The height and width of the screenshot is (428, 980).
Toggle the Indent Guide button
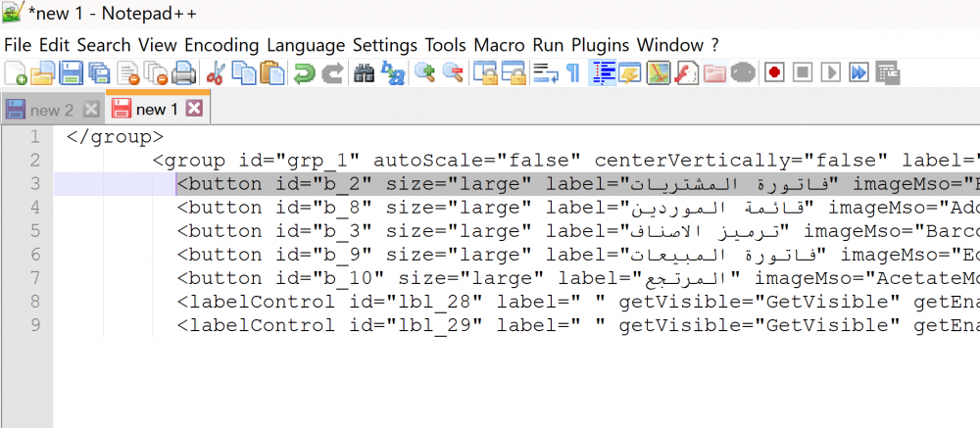(603, 72)
